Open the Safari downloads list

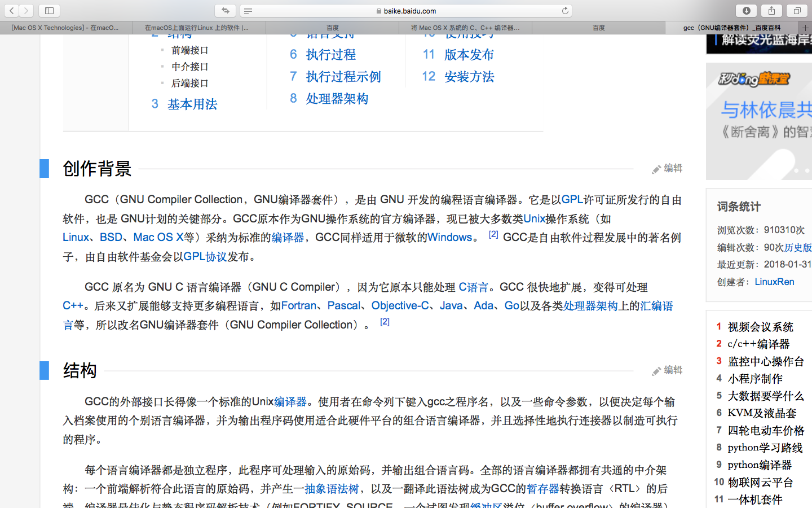pos(746,11)
